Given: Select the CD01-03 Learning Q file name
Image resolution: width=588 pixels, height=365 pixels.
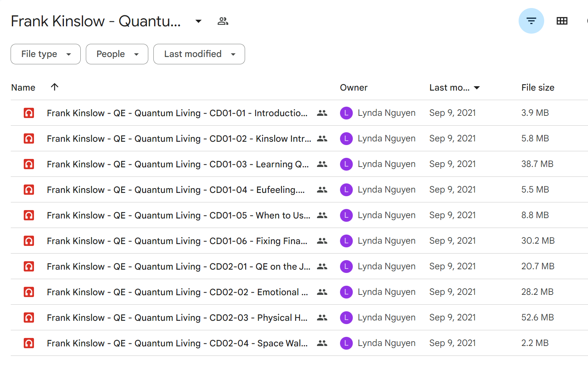Looking at the screenshot, I should 178,164.
